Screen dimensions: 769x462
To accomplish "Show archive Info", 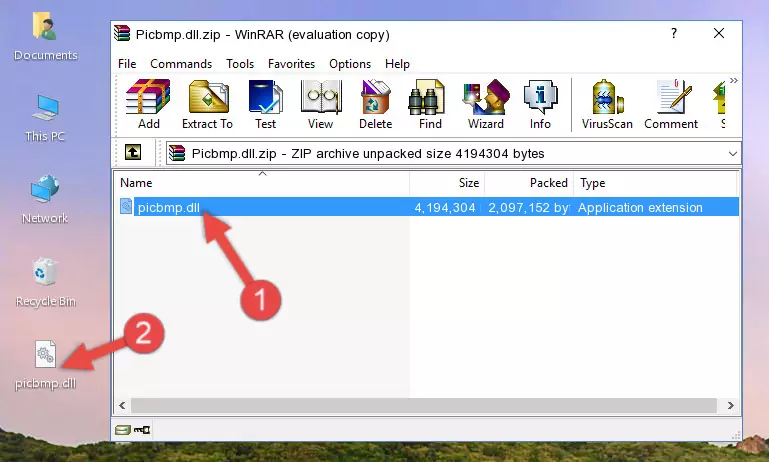I will click(x=540, y=104).
